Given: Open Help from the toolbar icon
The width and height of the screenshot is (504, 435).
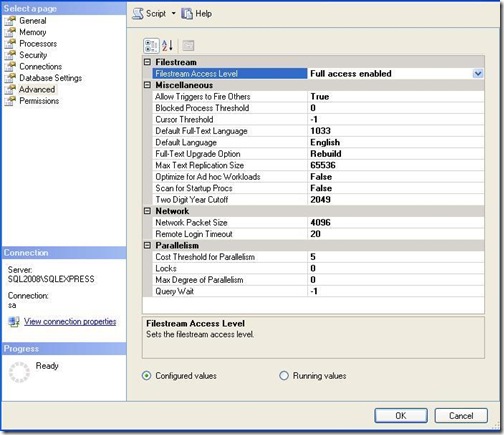Looking at the screenshot, I should point(187,14).
